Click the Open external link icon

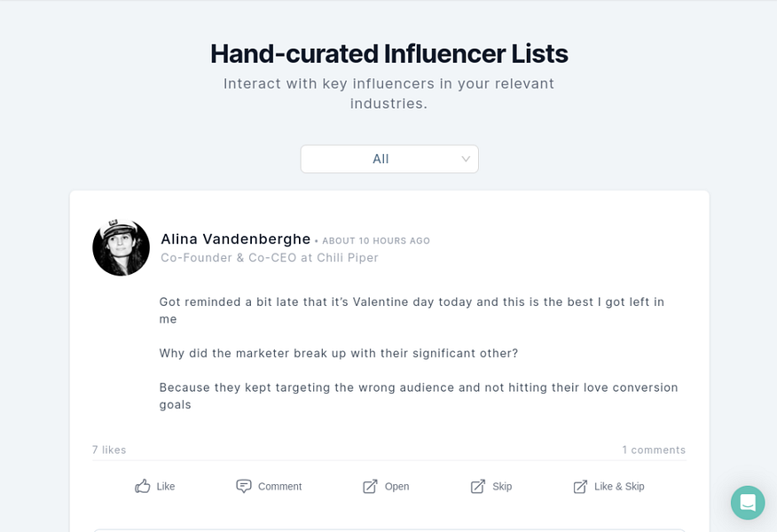click(x=370, y=487)
